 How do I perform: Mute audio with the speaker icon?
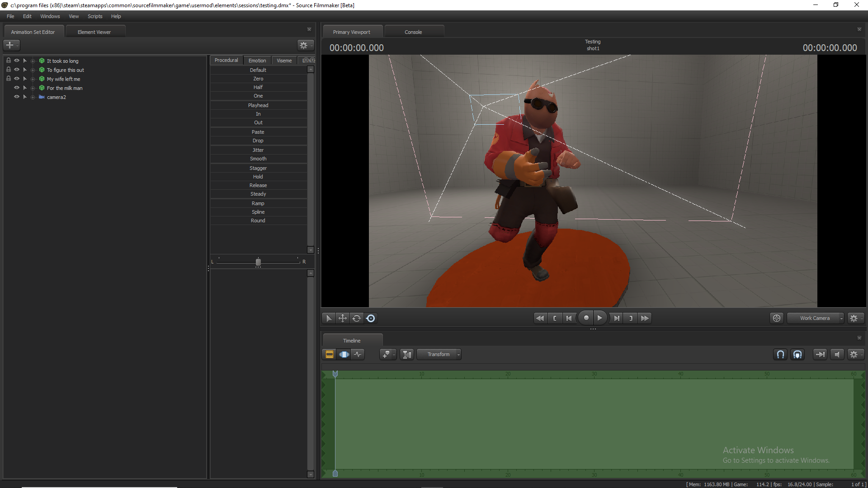[837, 355]
